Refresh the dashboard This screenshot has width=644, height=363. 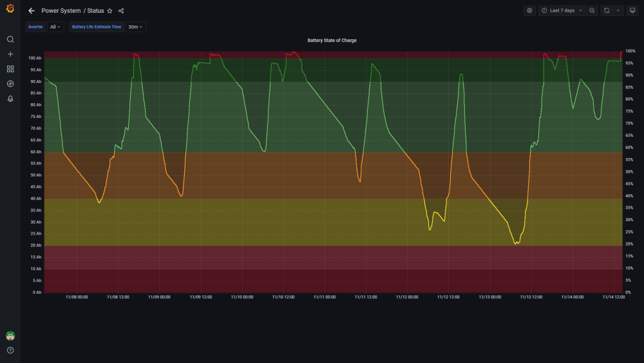point(607,11)
